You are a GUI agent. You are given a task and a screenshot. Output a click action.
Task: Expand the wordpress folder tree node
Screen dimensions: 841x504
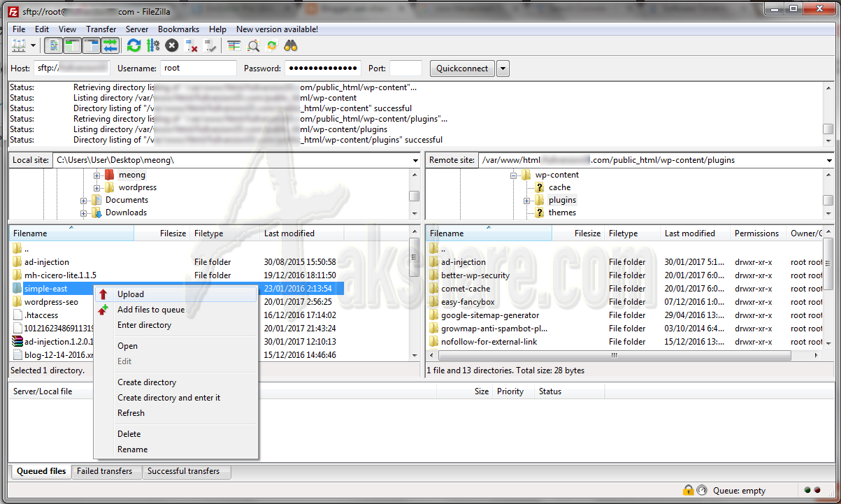click(x=97, y=187)
